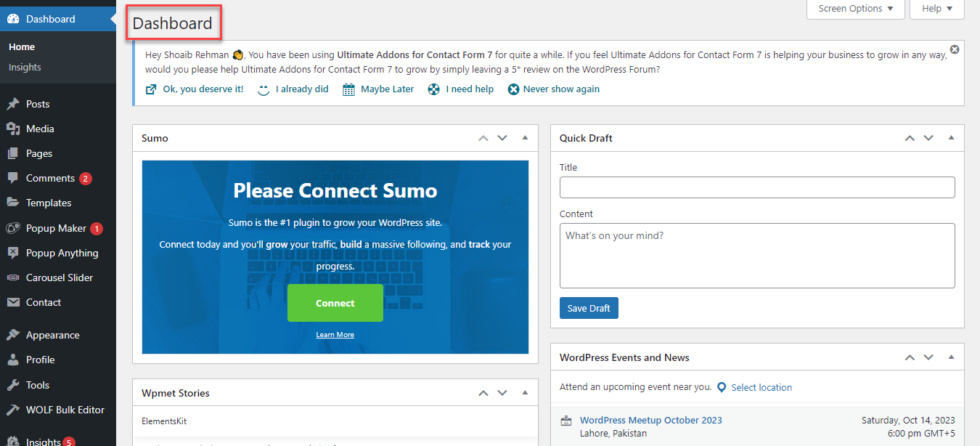Open the Help dropdown tab

937,9
